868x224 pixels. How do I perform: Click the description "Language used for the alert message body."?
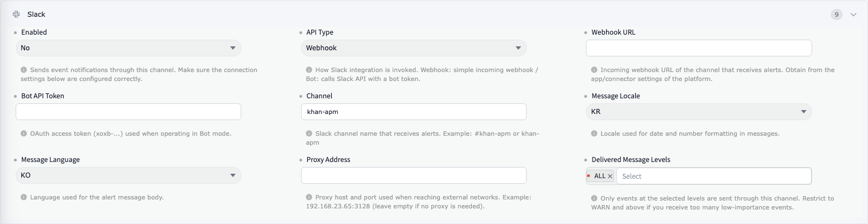point(97,198)
